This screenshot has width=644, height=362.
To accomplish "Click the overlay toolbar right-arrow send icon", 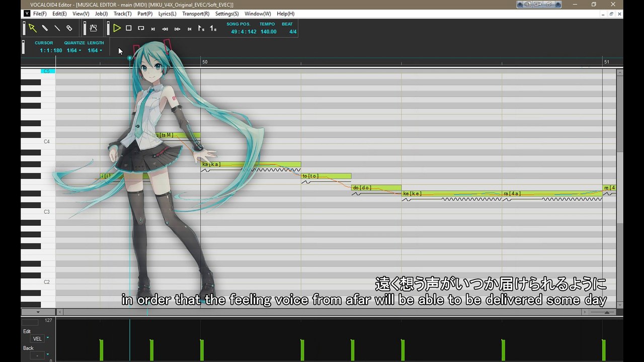I will coord(538,4).
